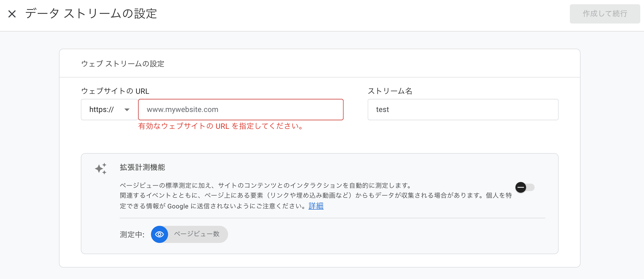Image resolution: width=644 pixels, height=279 pixels.
Task: Select the ページビュー数 chip label
Action: (197, 234)
